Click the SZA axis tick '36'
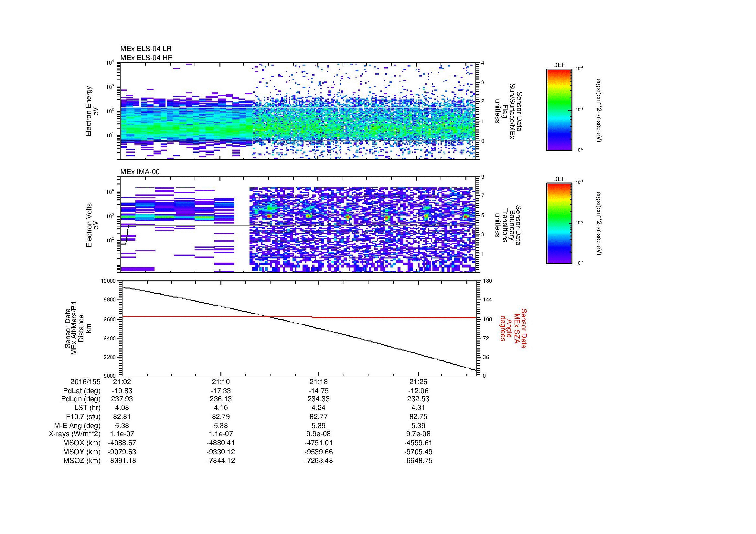The width and height of the screenshot is (756, 534). (x=486, y=357)
